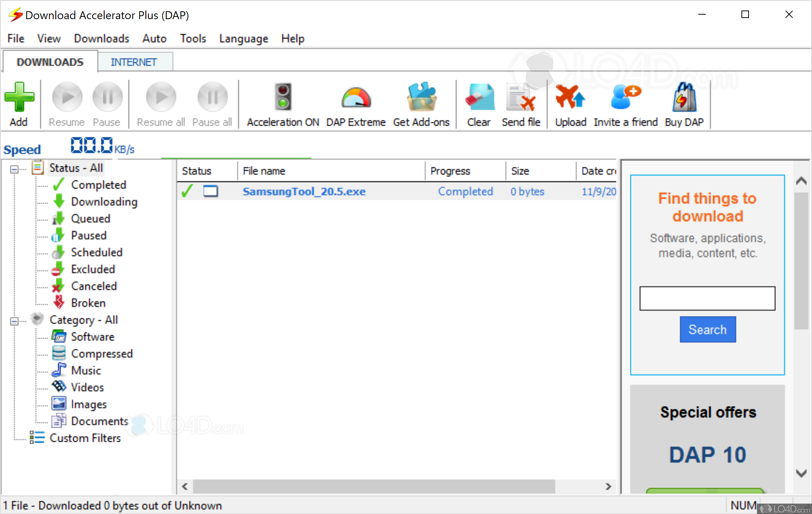Screen dimensions: 812x514
Task: Click the green plus Add icon
Action: coord(19,98)
